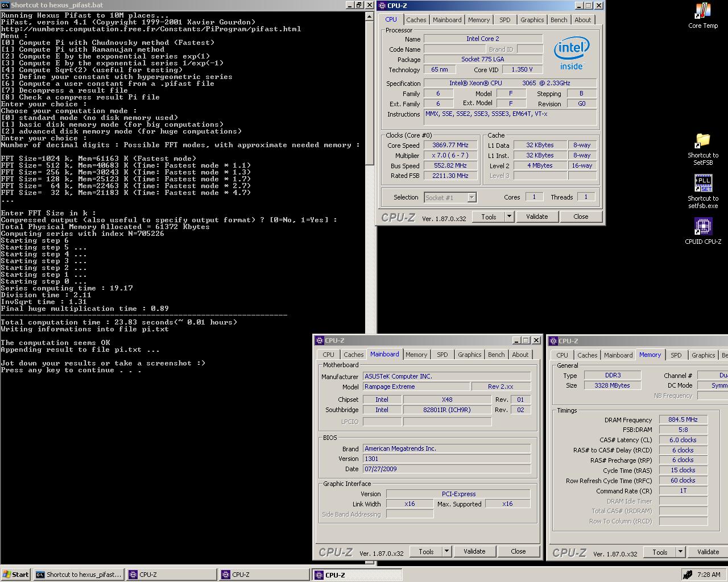Screen dimensions: 728x582
Task: Select the first CPU-Z taskbar button
Action: click(x=172, y=575)
